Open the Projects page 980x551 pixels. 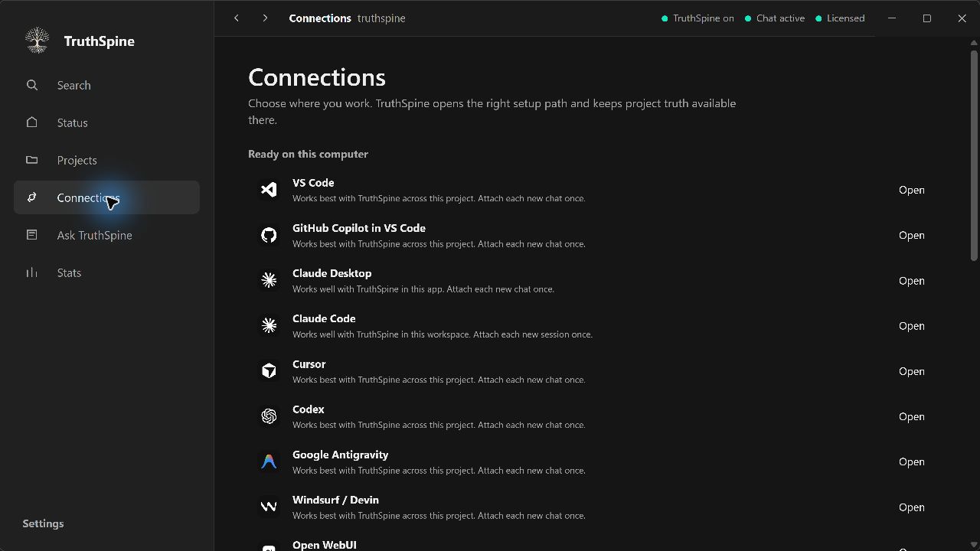click(106, 160)
